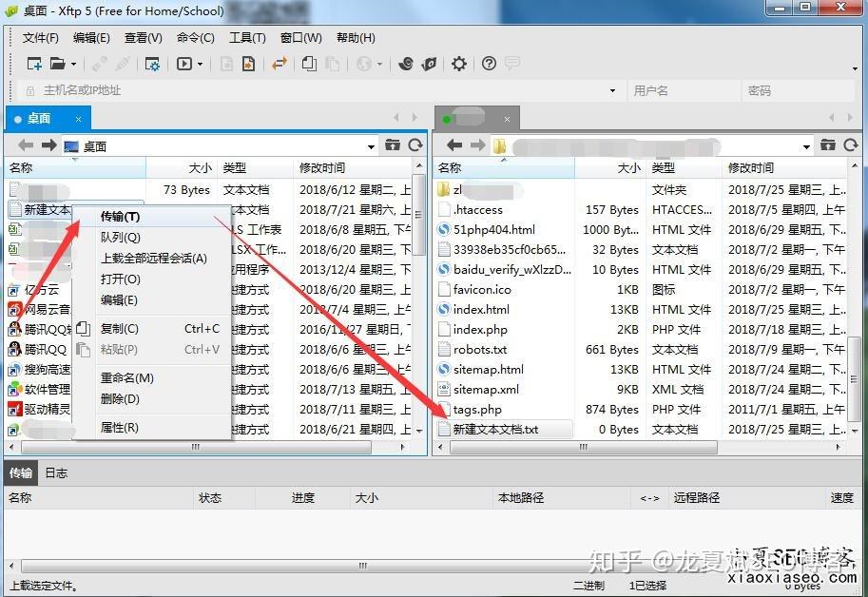Choose 删除(D) in the context menu
868x597 pixels.
pos(152,399)
